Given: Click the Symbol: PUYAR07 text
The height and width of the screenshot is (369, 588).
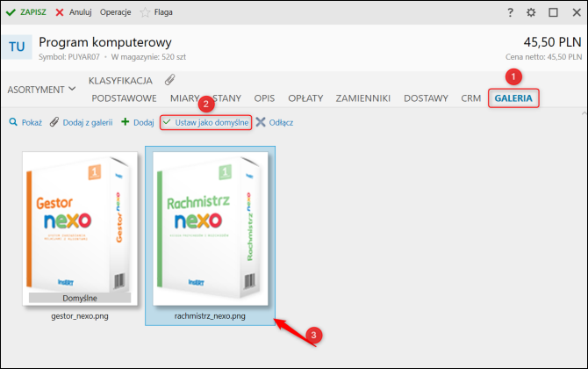Looking at the screenshot, I should pyautogui.click(x=69, y=57).
